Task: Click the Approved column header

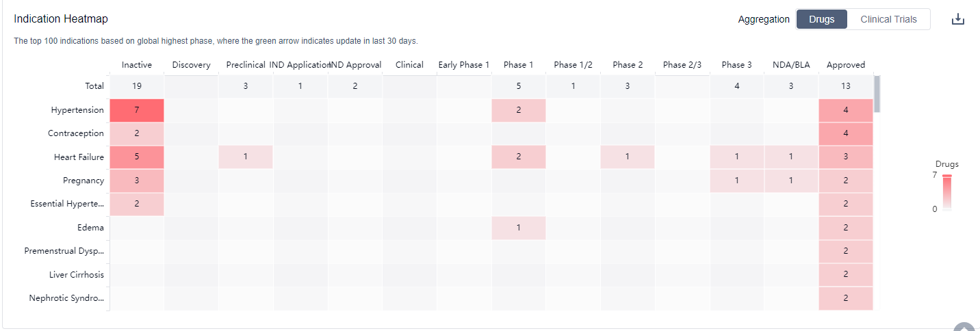Action: [x=845, y=65]
